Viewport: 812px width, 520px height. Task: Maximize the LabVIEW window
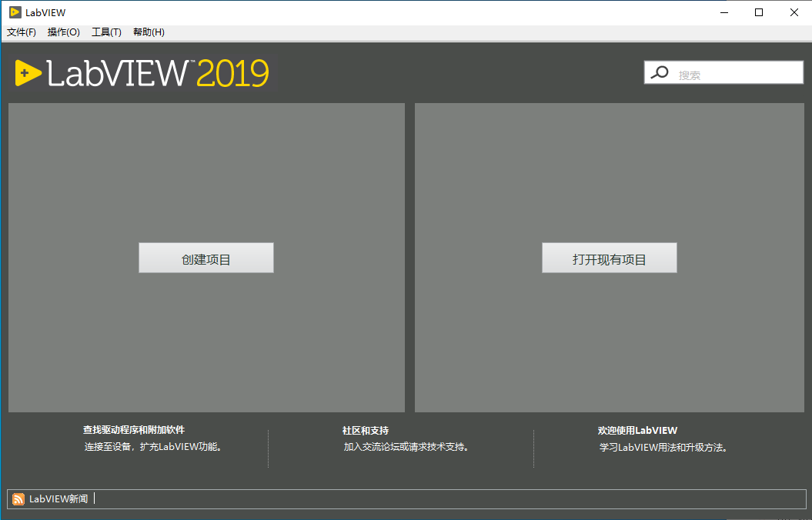759,12
